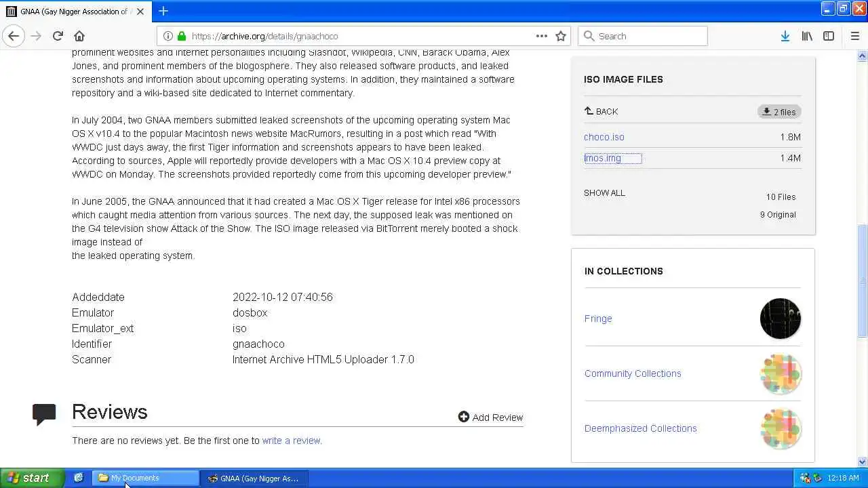Click the Reviews heading text
Screen dimensions: 868x488
click(x=109, y=412)
